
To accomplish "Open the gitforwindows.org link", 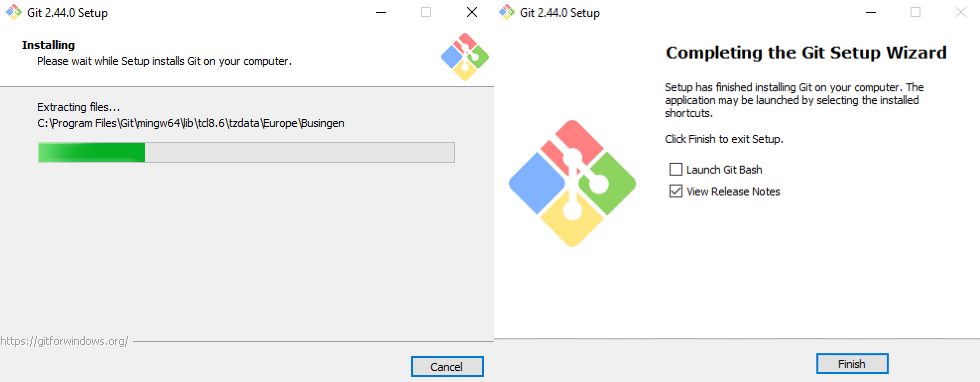I will (x=64, y=341).
